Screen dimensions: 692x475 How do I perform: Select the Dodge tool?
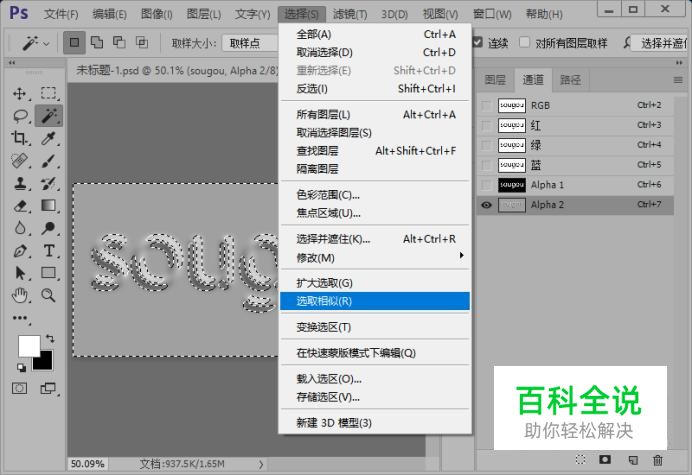coord(49,228)
